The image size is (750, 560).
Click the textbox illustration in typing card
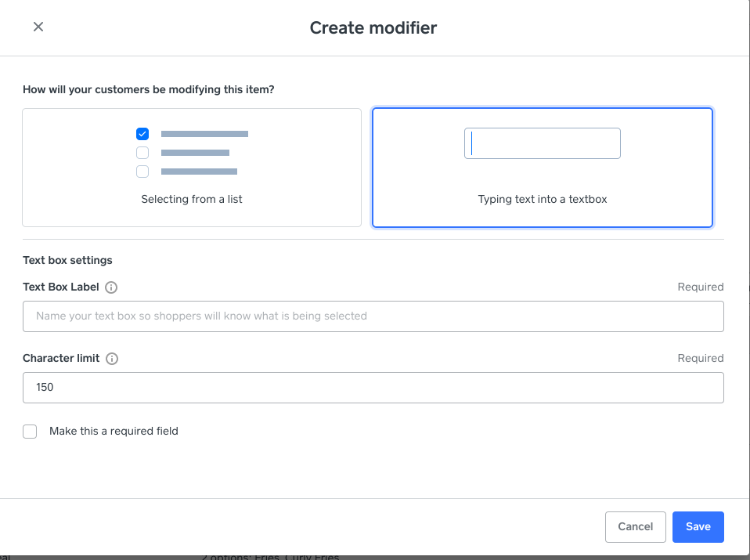click(x=542, y=144)
